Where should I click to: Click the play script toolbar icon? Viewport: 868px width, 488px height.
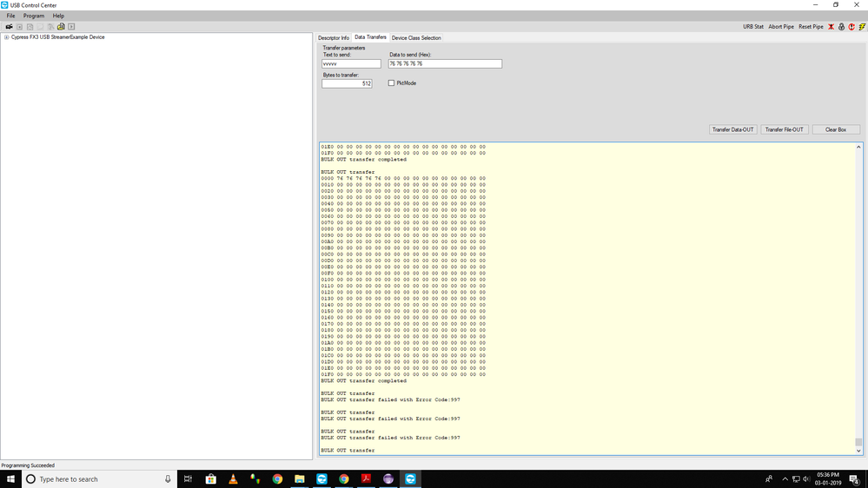[71, 27]
